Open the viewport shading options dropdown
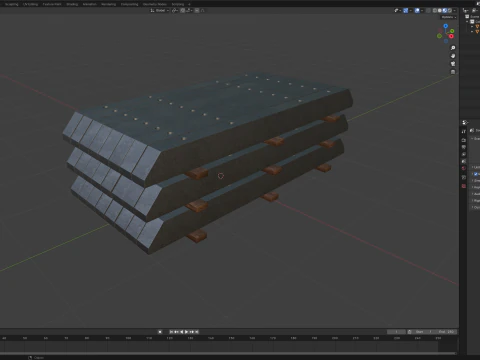The height and width of the screenshot is (360, 480). (x=454, y=11)
